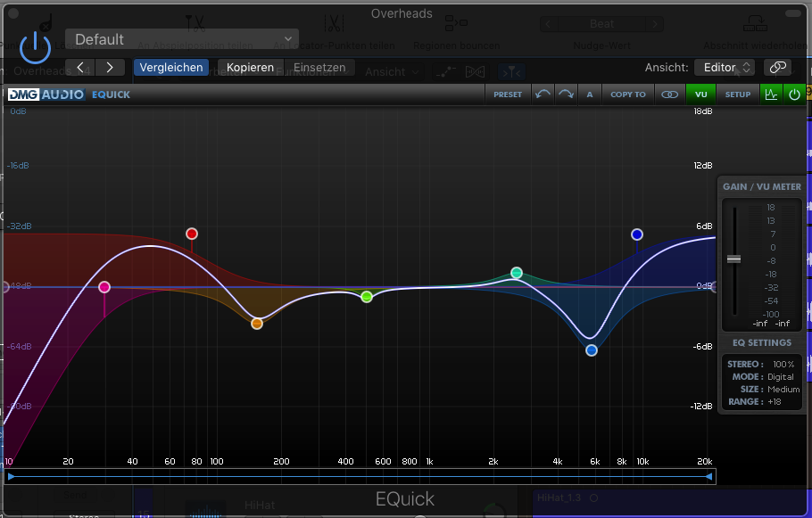
Task: Select the orange EQ band node
Action: pos(257,324)
